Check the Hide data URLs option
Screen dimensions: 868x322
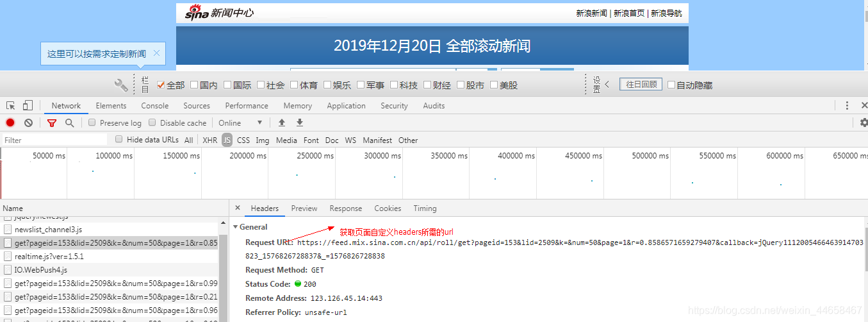(119, 139)
